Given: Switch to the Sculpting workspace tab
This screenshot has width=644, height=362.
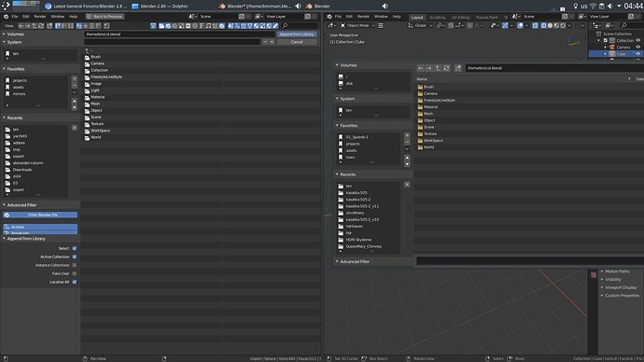Looking at the screenshot, I should pos(437,17).
